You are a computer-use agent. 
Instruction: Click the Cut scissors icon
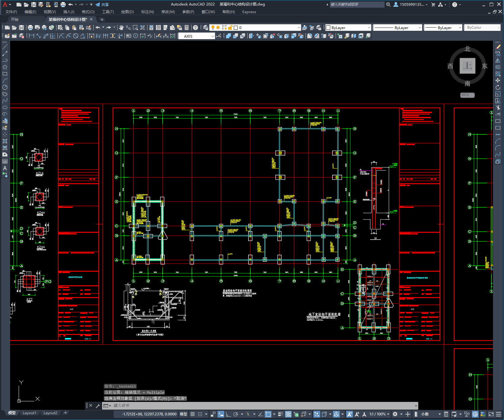pos(60,28)
